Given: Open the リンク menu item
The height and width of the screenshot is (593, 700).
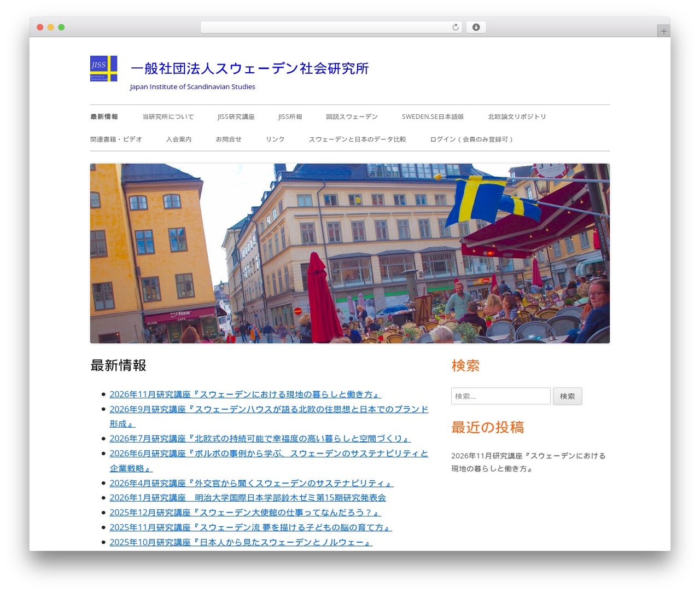Looking at the screenshot, I should [x=275, y=139].
